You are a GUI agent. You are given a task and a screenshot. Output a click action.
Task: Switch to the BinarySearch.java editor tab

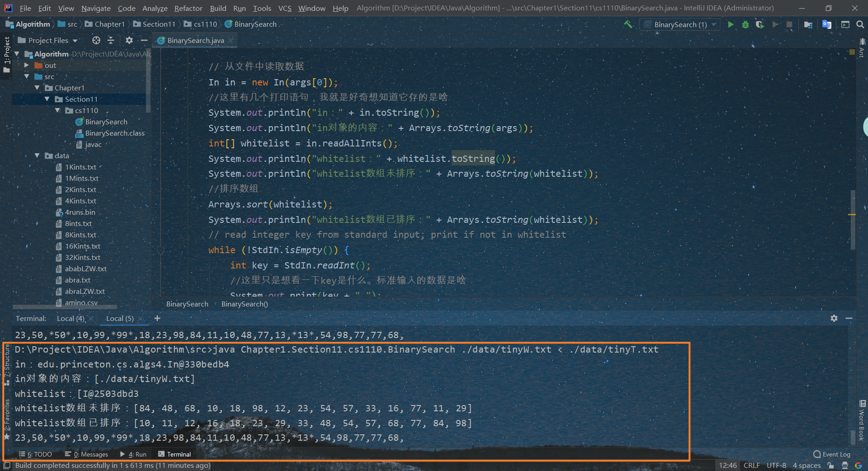click(195, 40)
